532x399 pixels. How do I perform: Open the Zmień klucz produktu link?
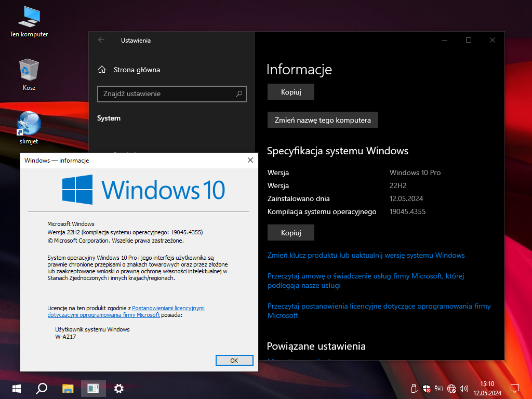tap(366, 255)
